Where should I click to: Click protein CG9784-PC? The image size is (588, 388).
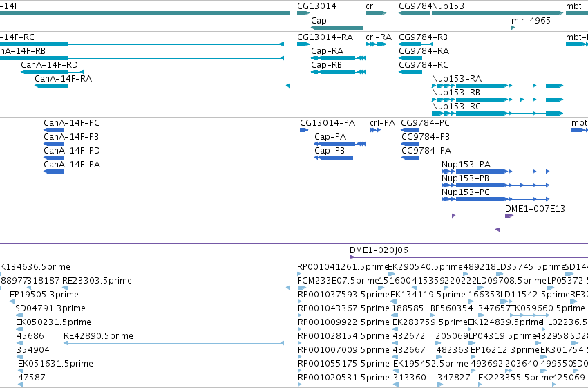tap(425, 123)
